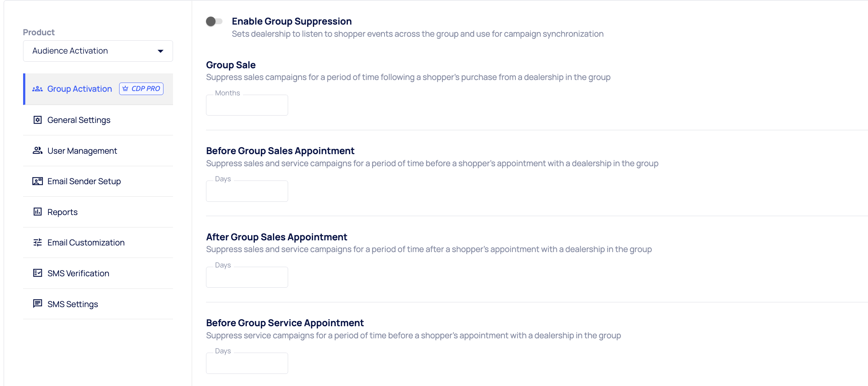Click the Reports chart icon
The image size is (868, 386).
[x=37, y=212]
